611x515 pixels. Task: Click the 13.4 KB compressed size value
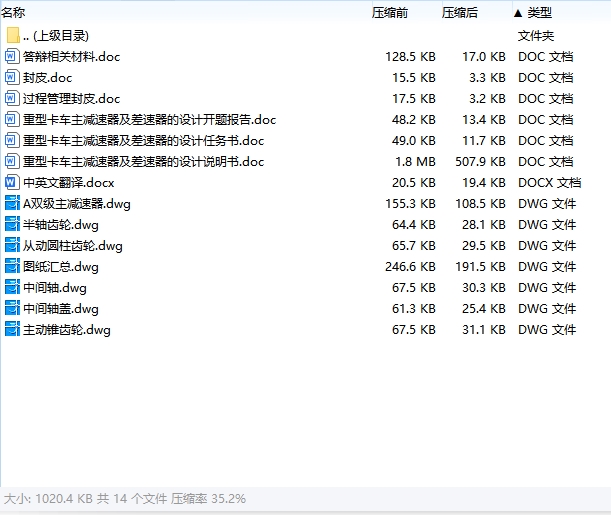[484, 120]
